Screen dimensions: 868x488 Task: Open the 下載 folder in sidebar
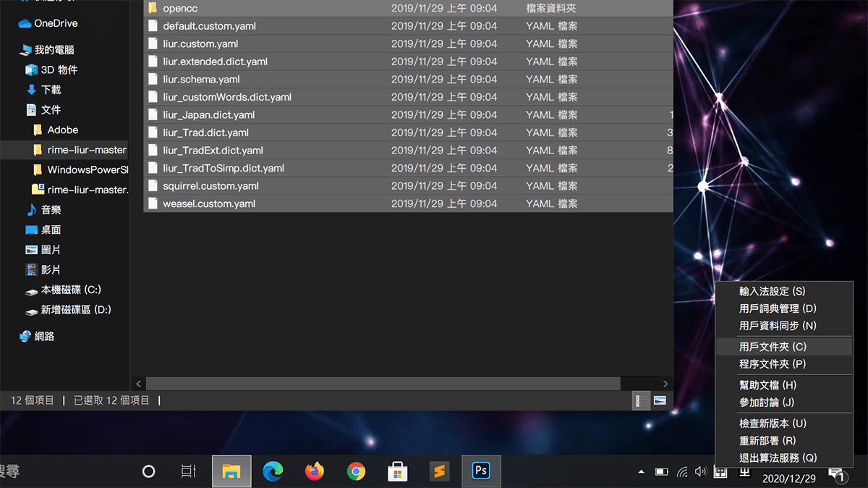tap(51, 90)
